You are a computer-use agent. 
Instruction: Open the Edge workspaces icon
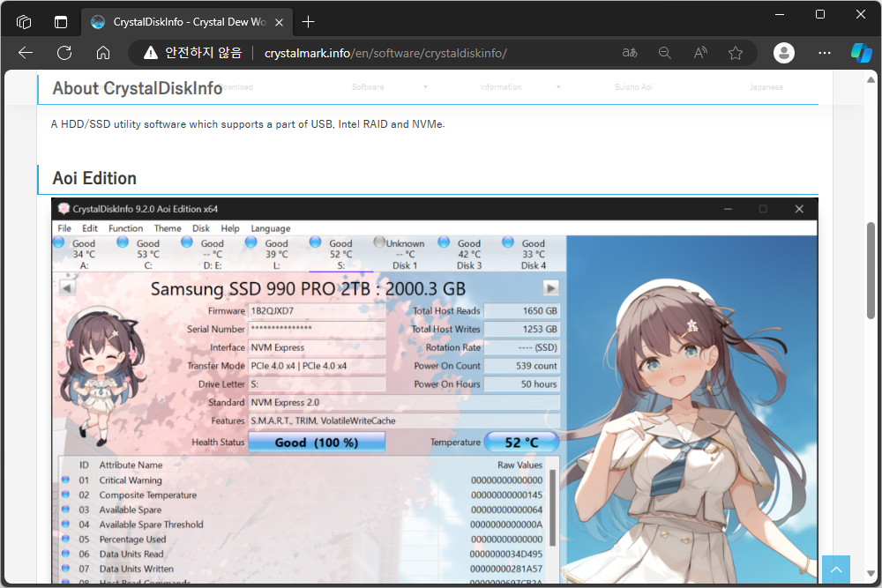click(24, 22)
